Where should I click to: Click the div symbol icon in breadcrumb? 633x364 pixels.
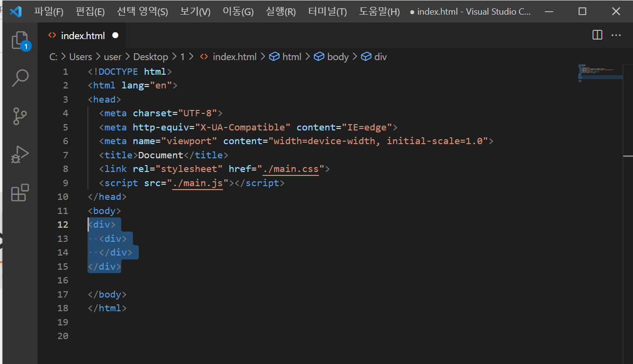[x=366, y=57]
